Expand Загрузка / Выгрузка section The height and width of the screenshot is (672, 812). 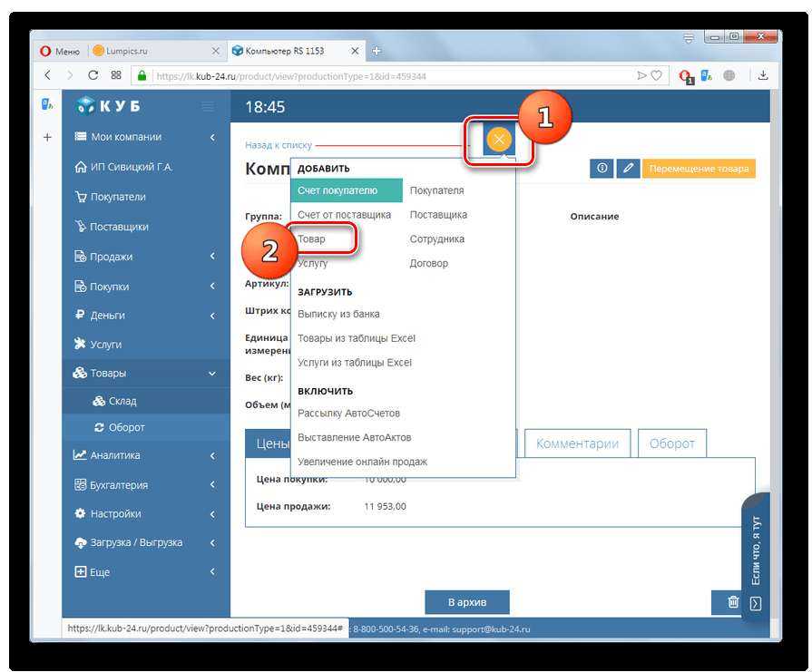click(212, 542)
